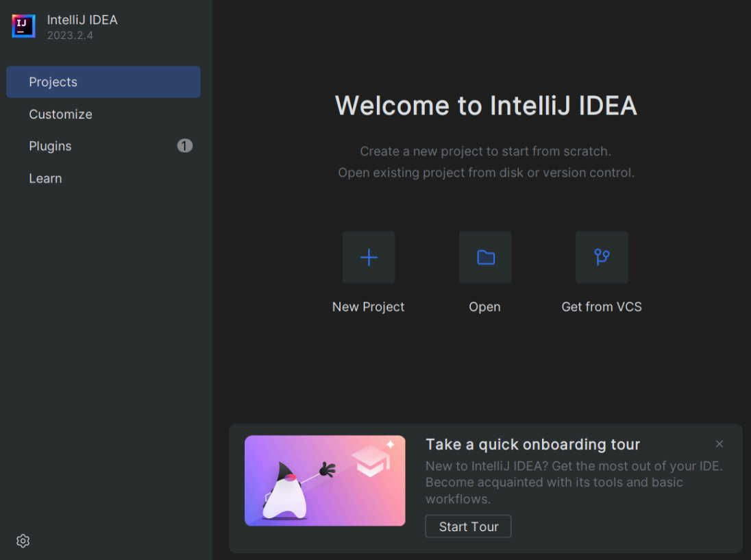Click the New Project label

[x=369, y=307]
